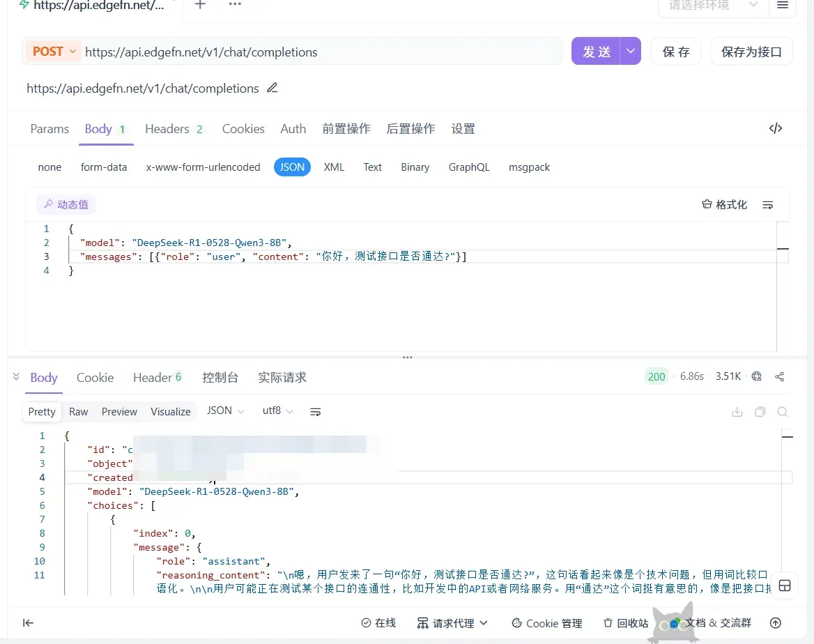This screenshot has height=644, width=814.
Task: Select the JSON body type option
Action: pos(292,167)
